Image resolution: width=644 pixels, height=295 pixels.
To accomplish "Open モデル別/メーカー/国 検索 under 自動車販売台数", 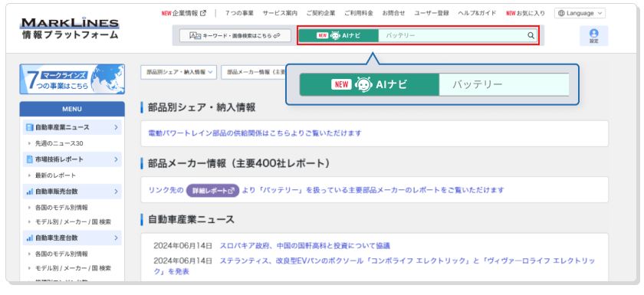I will pyautogui.click(x=73, y=222).
